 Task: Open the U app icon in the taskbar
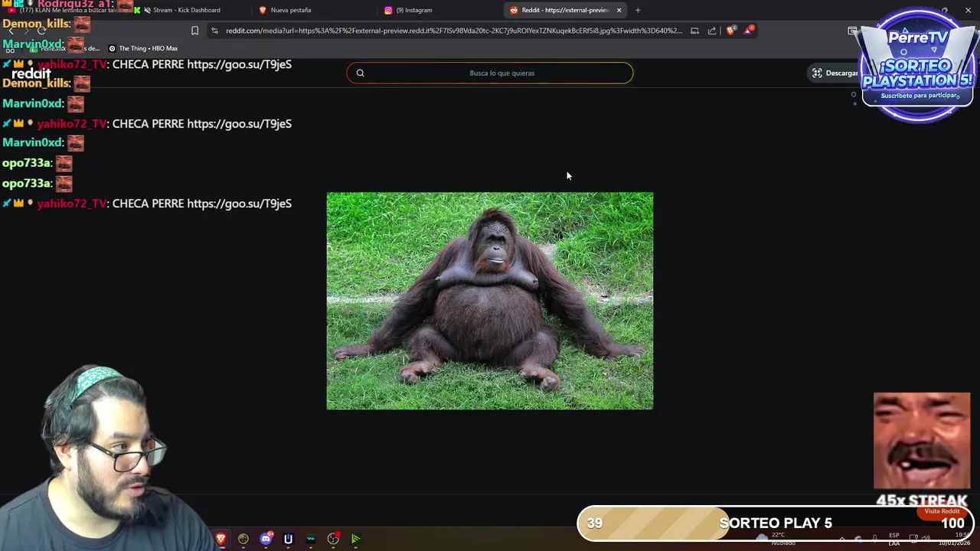288,539
